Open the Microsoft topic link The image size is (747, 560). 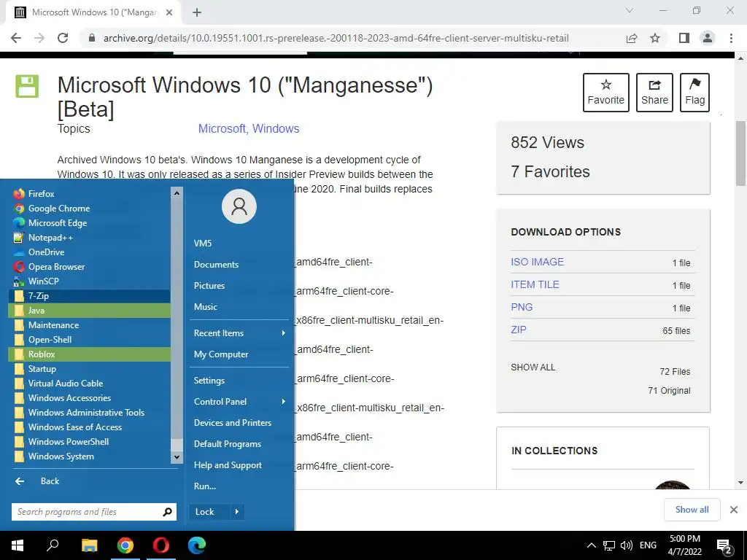pos(222,128)
